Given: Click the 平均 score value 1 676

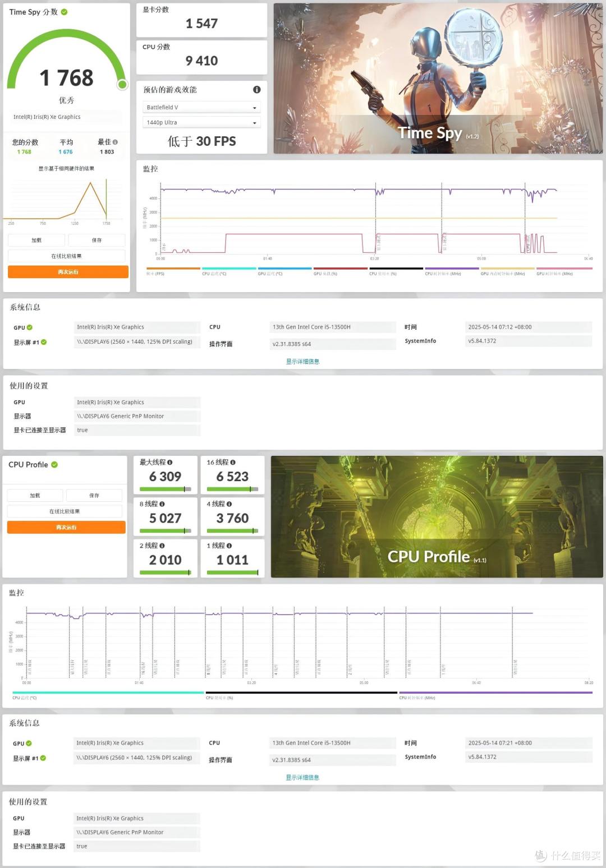Looking at the screenshot, I should 66,152.
